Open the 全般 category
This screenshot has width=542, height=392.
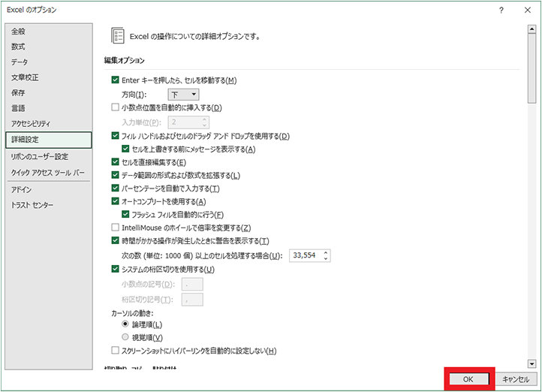(48, 32)
